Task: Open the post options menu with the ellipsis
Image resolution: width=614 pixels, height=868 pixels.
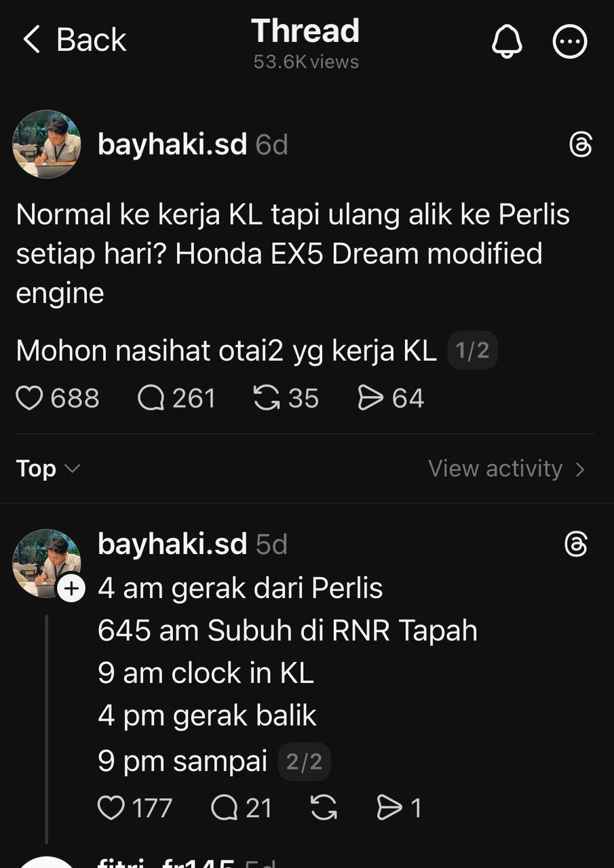Action: [569, 41]
